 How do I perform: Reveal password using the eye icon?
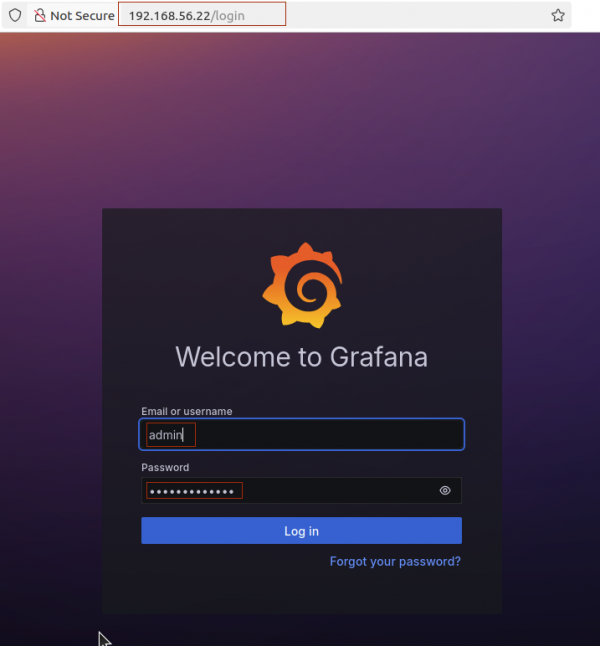point(445,491)
